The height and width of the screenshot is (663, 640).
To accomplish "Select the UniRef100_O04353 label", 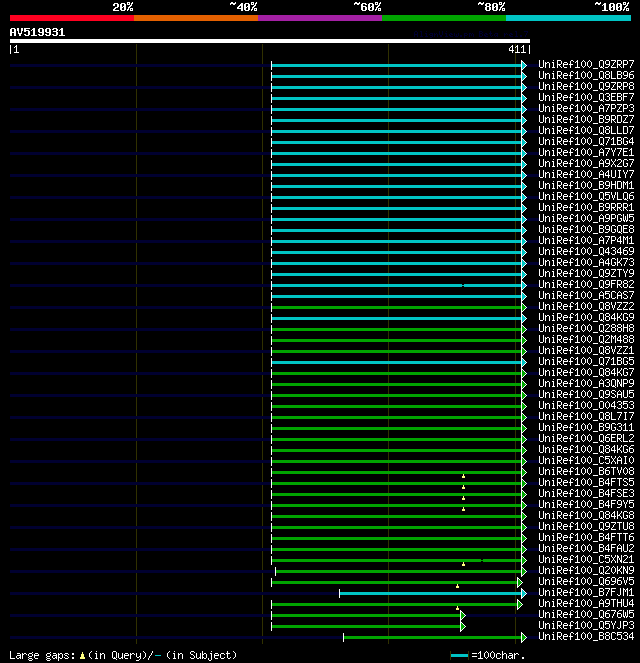I will 586,405.
